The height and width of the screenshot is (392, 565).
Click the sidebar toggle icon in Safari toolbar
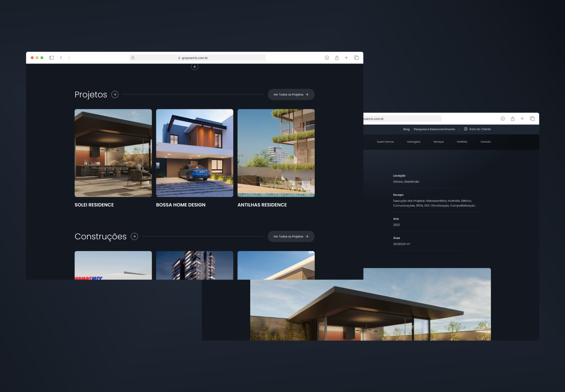click(51, 58)
